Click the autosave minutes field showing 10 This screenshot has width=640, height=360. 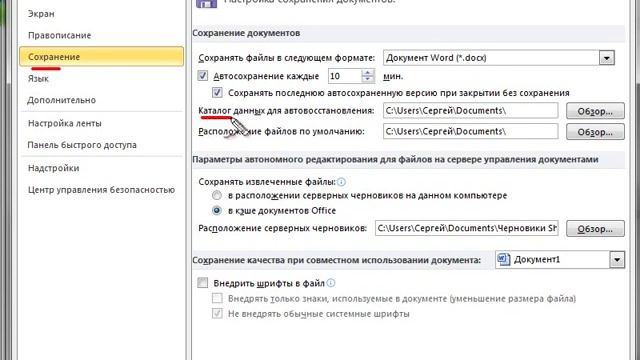coord(344,76)
